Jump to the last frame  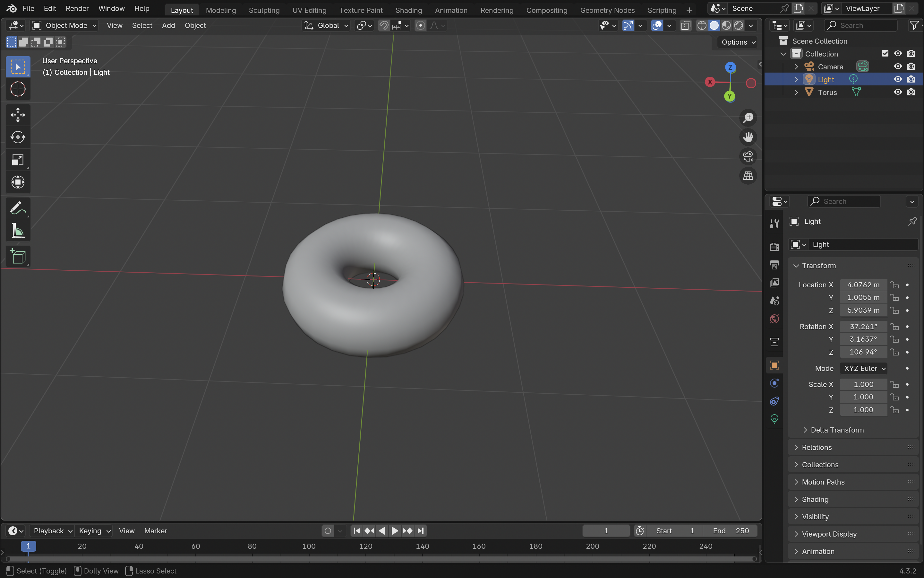pyautogui.click(x=420, y=531)
